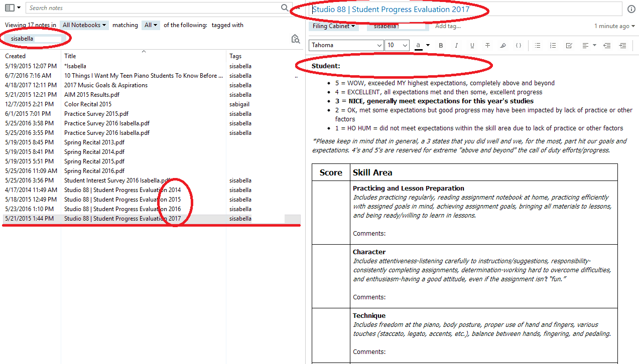
Task: Open the Tahoma font dropdown
Action: (346, 45)
